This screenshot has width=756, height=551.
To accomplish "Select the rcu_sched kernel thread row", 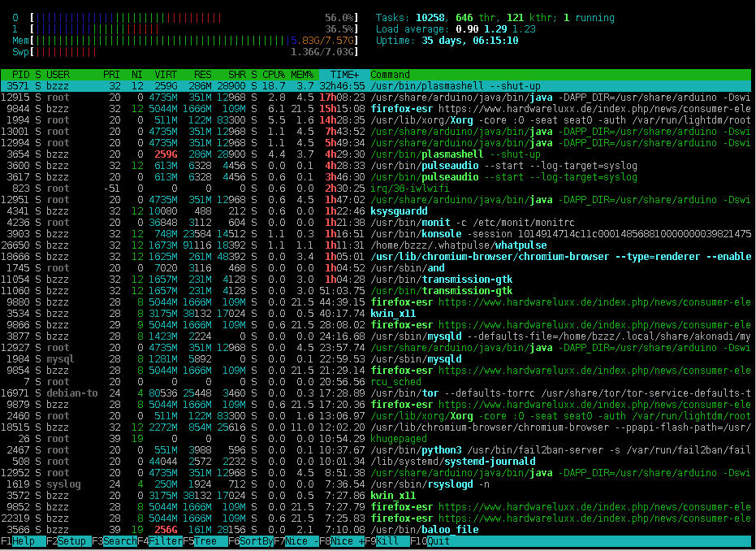I will pyautogui.click(x=376, y=382).
